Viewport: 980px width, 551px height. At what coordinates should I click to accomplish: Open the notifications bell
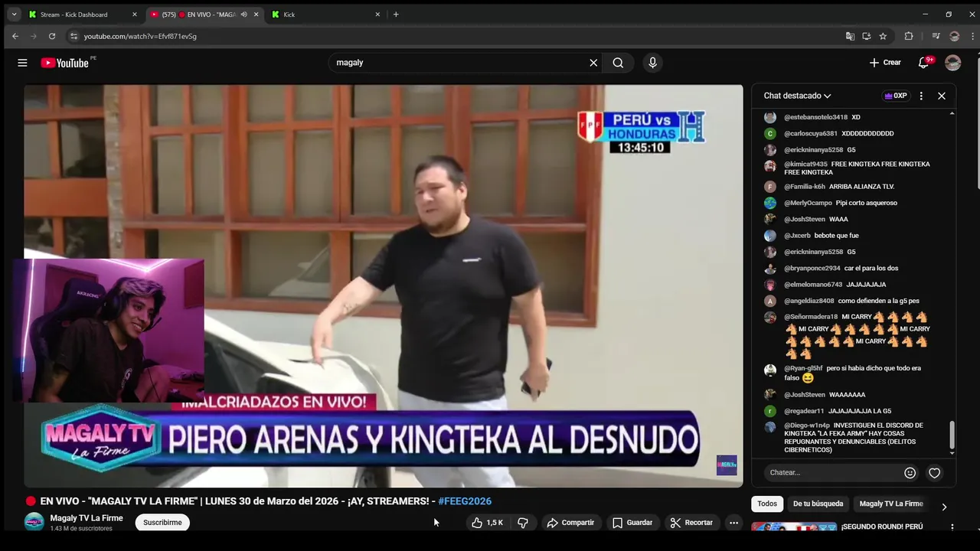point(924,63)
